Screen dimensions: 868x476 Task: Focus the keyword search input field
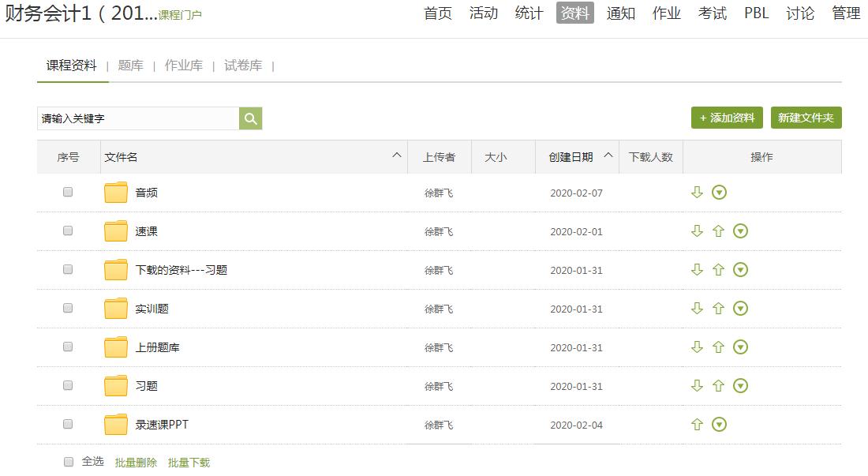(x=138, y=118)
